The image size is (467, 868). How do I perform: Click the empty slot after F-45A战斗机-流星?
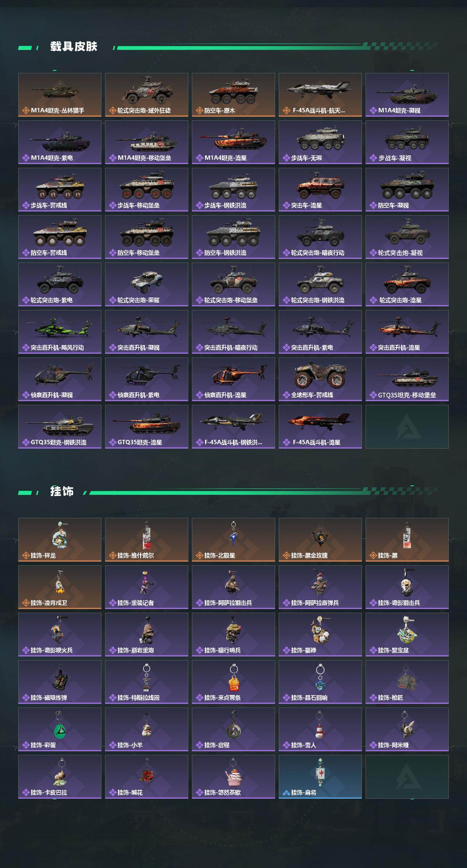click(407, 427)
